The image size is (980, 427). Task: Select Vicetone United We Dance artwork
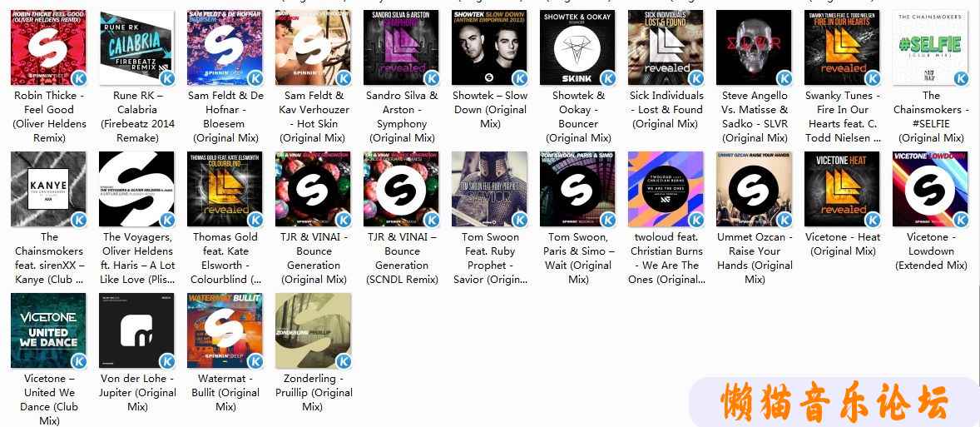pyautogui.click(x=49, y=330)
